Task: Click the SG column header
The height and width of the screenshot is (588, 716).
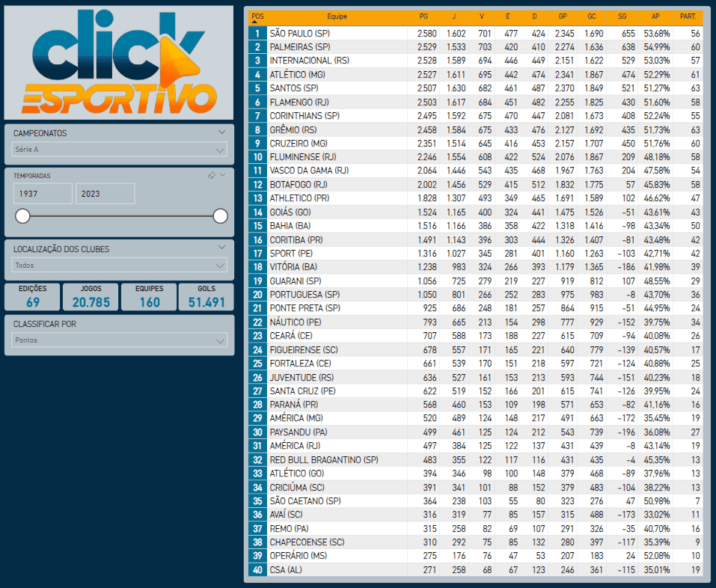Action: (x=622, y=16)
